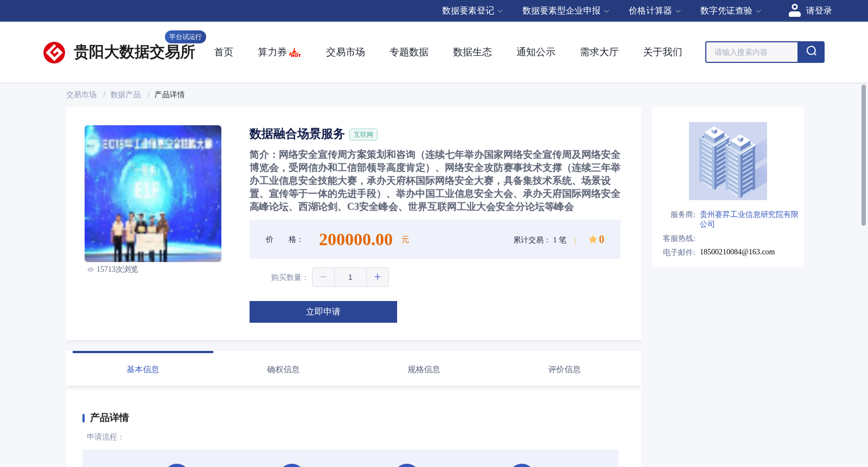Open 专题数据 navigation item

(409, 52)
